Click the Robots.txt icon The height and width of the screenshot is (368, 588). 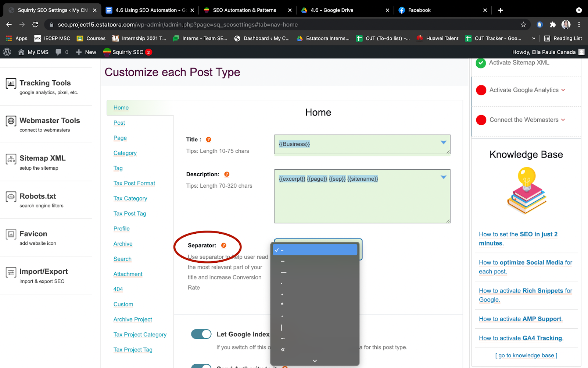[11, 197]
